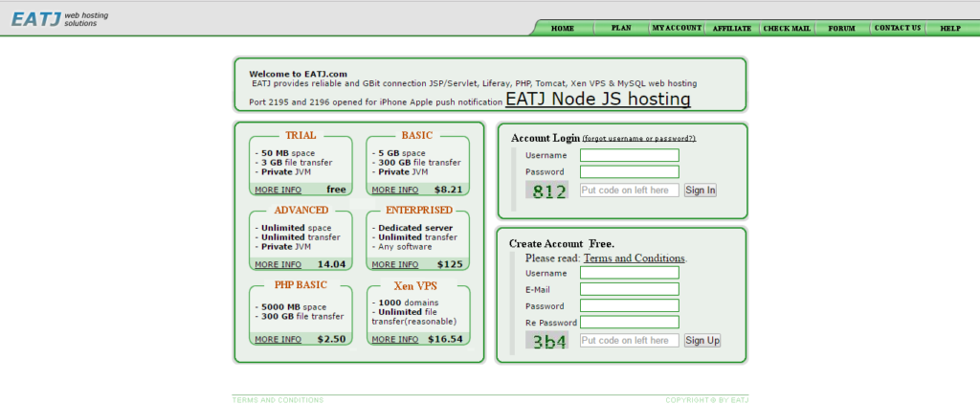This screenshot has width=980, height=404.
Task: Select CHECK MAIL in navigation bar
Action: click(787, 29)
